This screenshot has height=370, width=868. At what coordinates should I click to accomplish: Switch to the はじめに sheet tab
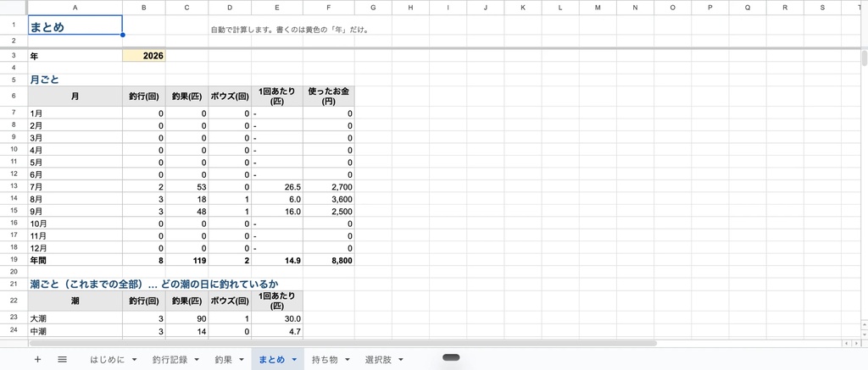pyautogui.click(x=108, y=360)
